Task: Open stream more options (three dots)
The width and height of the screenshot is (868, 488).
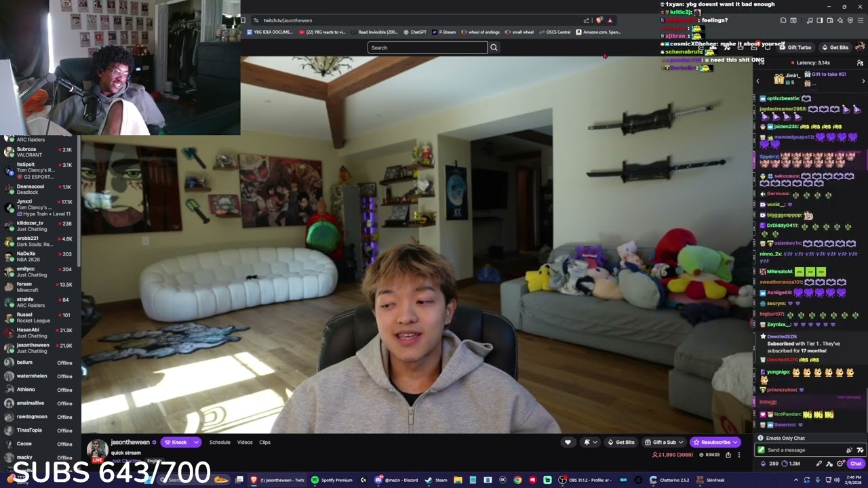Action: click(740, 455)
